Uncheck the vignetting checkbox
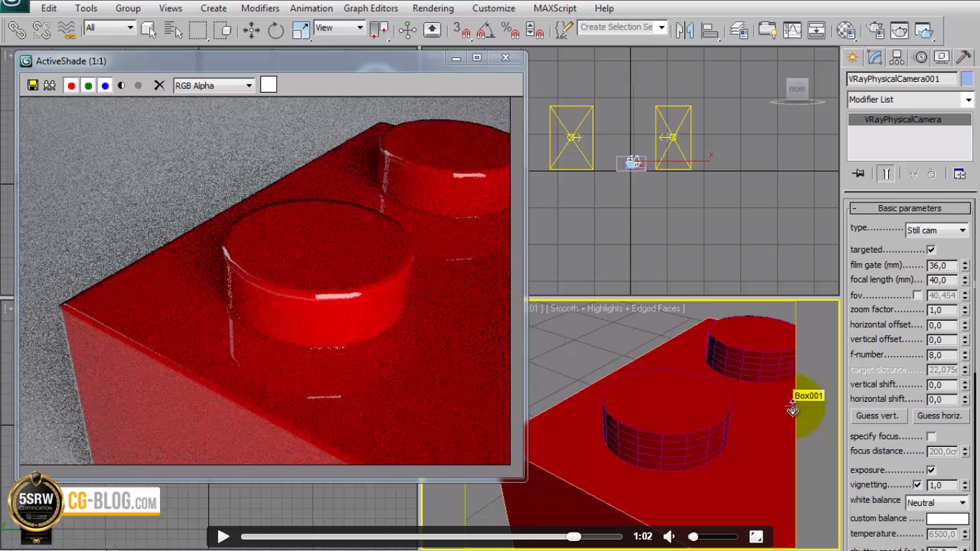The width and height of the screenshot is (980, 551). 918,485
